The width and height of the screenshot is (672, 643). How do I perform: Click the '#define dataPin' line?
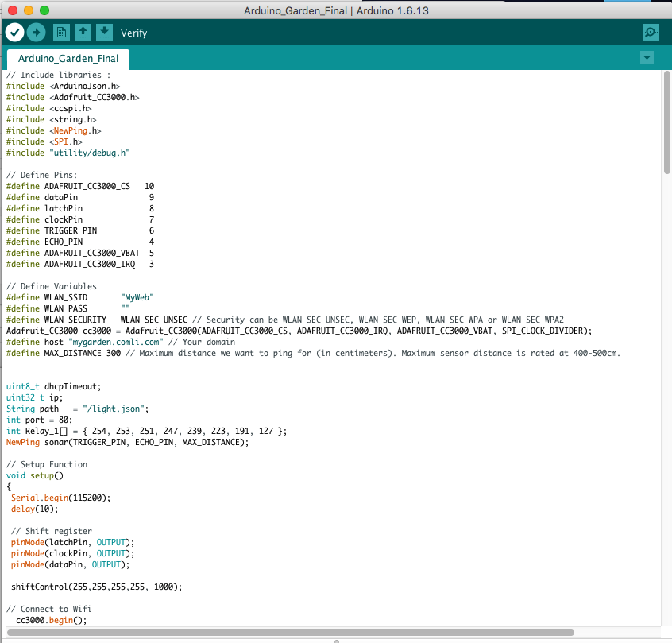(80, 198)
